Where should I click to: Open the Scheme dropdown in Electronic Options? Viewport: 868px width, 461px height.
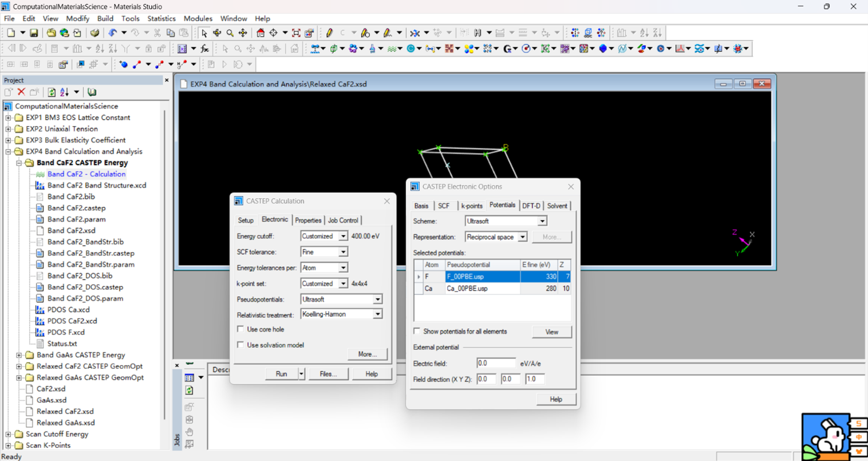(x=542, y=221)
